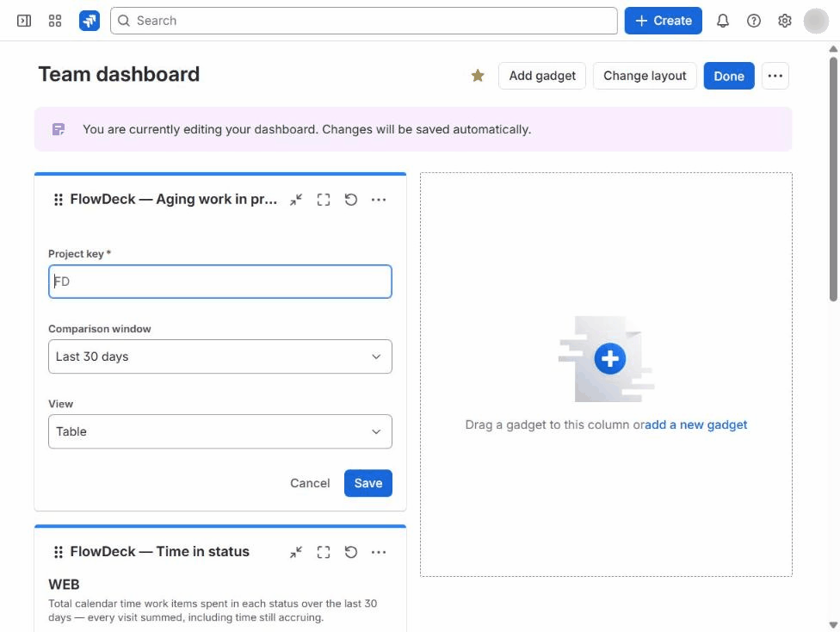The image size is (840, 632).
Task: Minimize the Aging work in progress gadget
Action: [296, 200]
